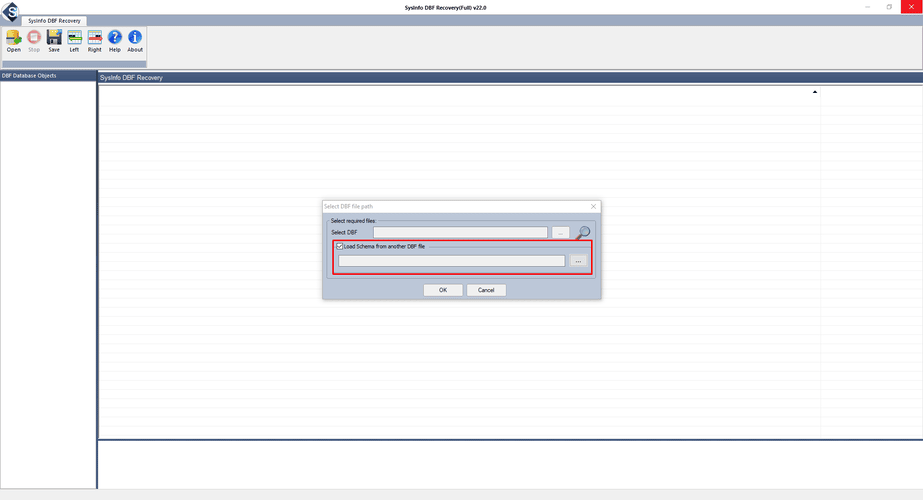This screenshot has width=923, height=500.
Task: Cancel the Select DBF file path dialog
Action: tap(486, 290)
